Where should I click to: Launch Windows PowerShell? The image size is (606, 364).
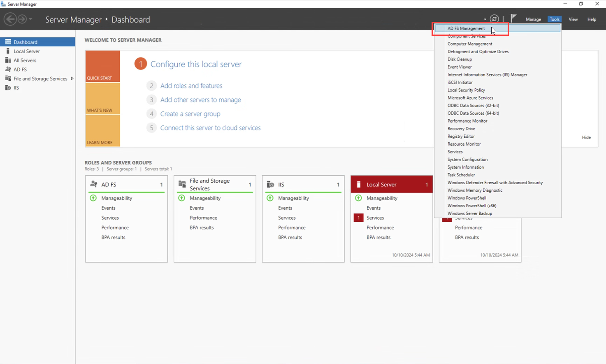tap(498, 198)
